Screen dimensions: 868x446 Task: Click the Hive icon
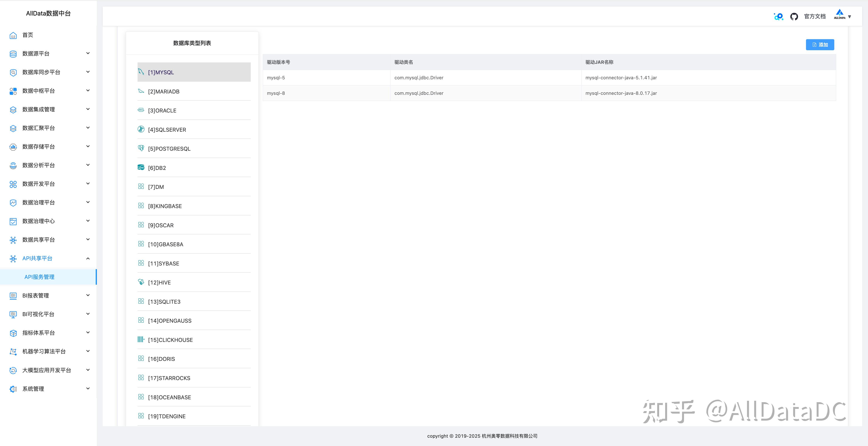[x=141, y=282]
